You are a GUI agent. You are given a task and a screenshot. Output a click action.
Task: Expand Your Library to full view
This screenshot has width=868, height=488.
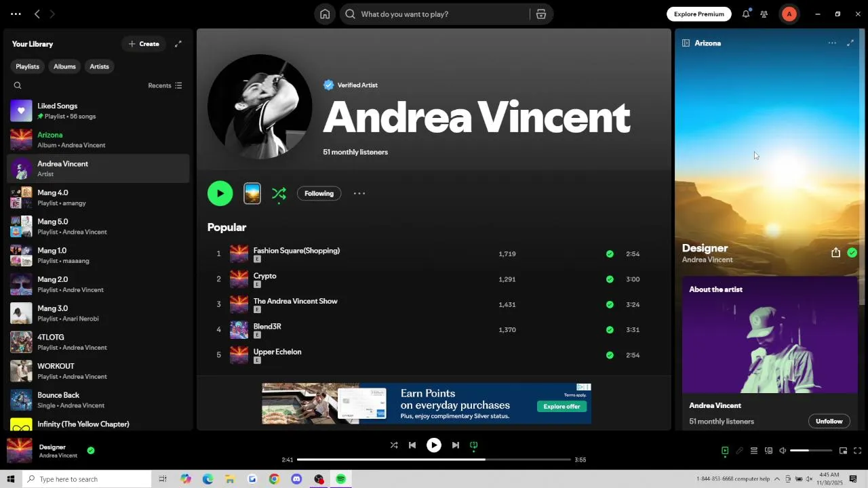pos(178,44)
